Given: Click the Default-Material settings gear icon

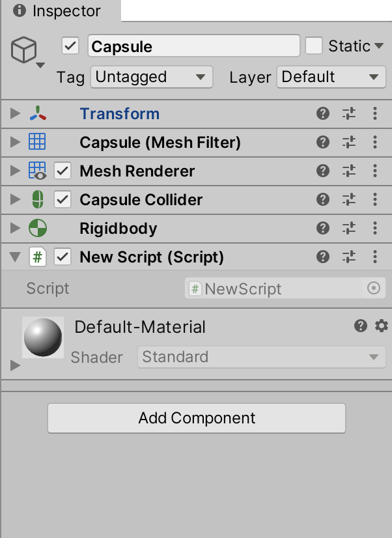Looking at the screenshot, I should tap(382, 326).
